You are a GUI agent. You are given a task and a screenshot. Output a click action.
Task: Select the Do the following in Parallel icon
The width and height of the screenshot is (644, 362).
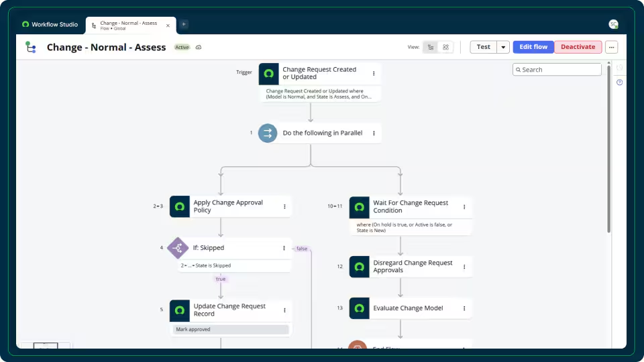[x=268, y=133]
